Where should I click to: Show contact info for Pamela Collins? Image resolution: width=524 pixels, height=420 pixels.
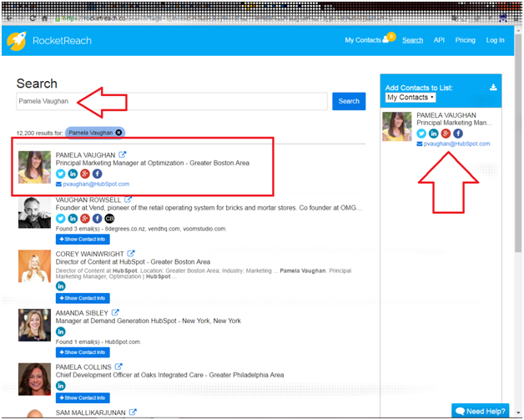(x=83, y=398)
